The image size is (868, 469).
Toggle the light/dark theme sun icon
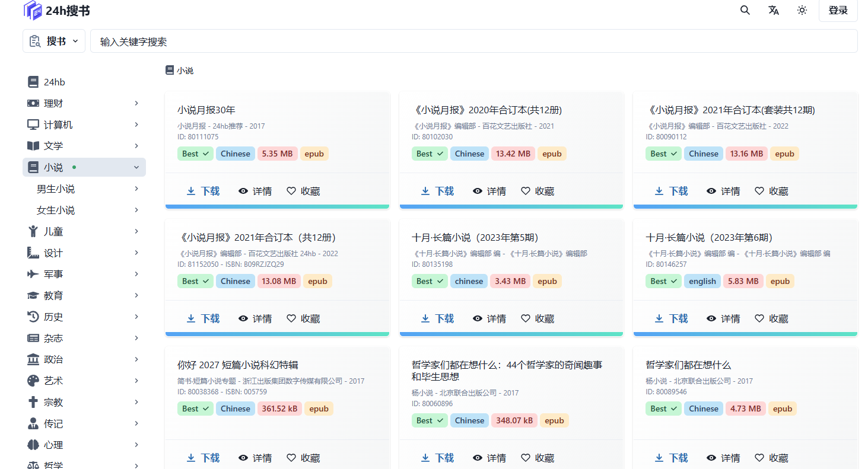point(802,10)
